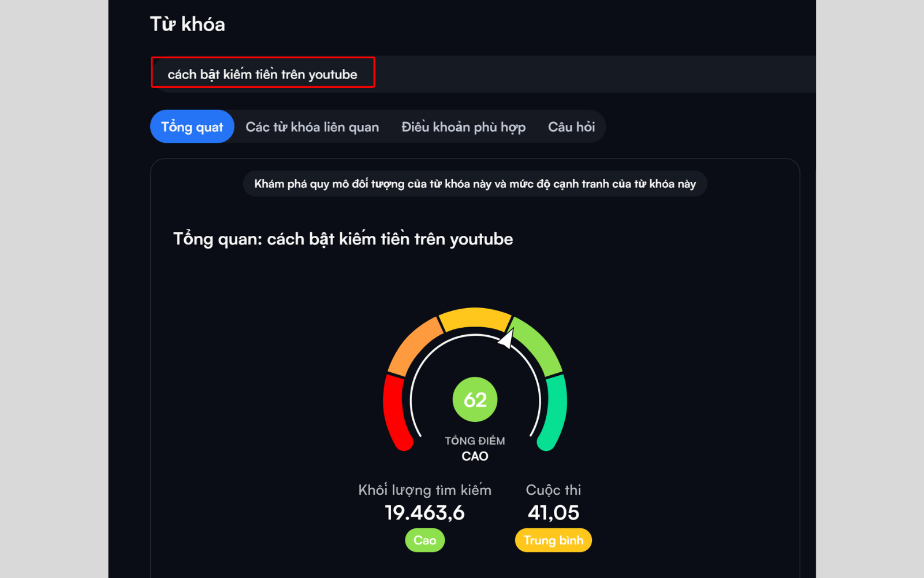Go to the Câu hỏi tab

(571, 127)
